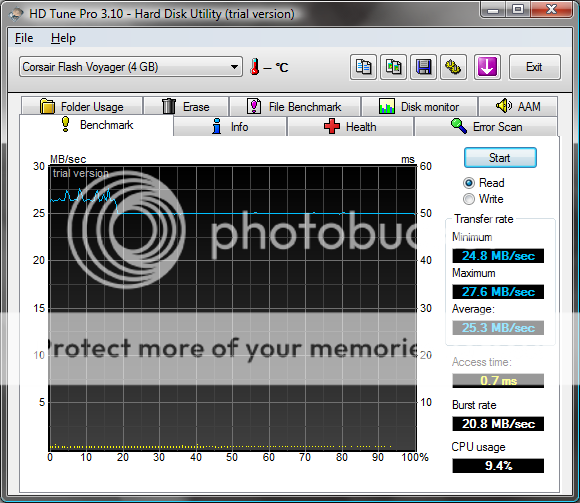
Task: Click the Exit button
Action: coord(535,67)
